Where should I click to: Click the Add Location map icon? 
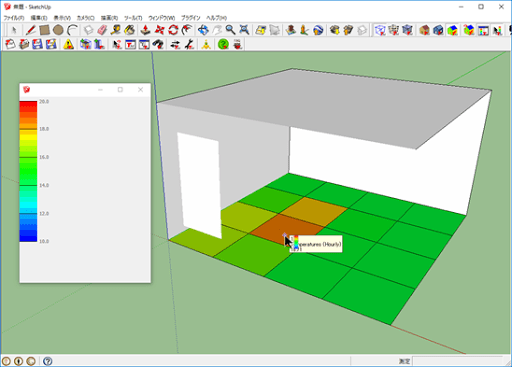[x=260, y=30]
